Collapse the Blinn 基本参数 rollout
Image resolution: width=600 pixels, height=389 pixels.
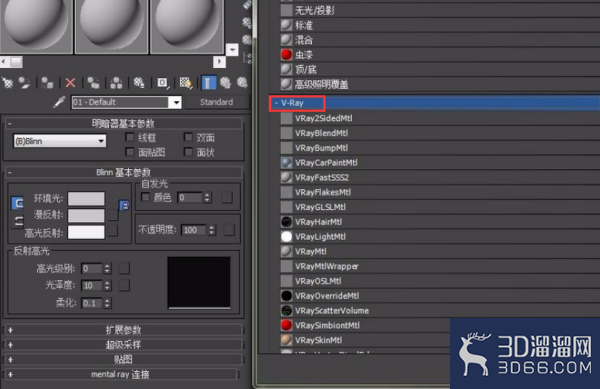coord(10,173)
